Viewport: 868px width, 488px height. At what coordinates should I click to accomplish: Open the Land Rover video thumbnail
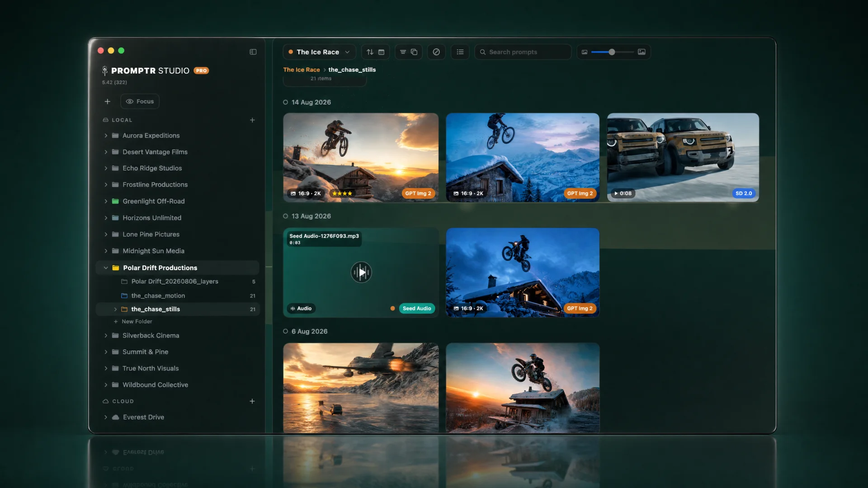683,157
